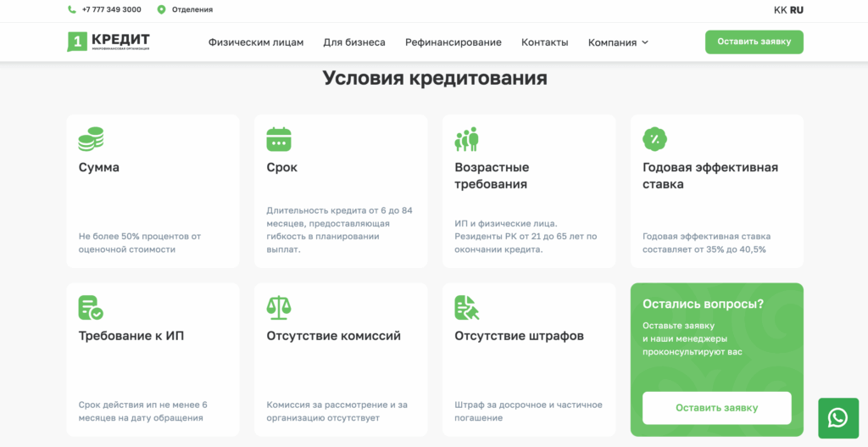
Task: Click the location pin icon near Отделения
Action: tap(161, 9)
